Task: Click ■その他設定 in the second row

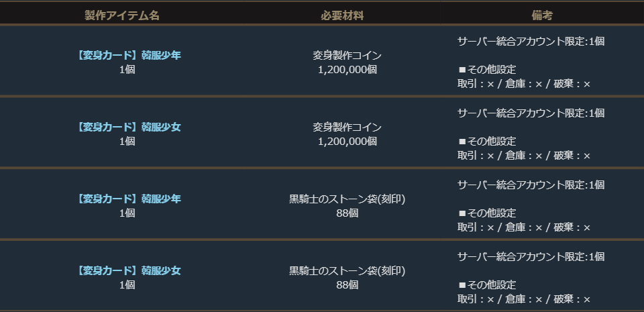Action: point(487,141)
